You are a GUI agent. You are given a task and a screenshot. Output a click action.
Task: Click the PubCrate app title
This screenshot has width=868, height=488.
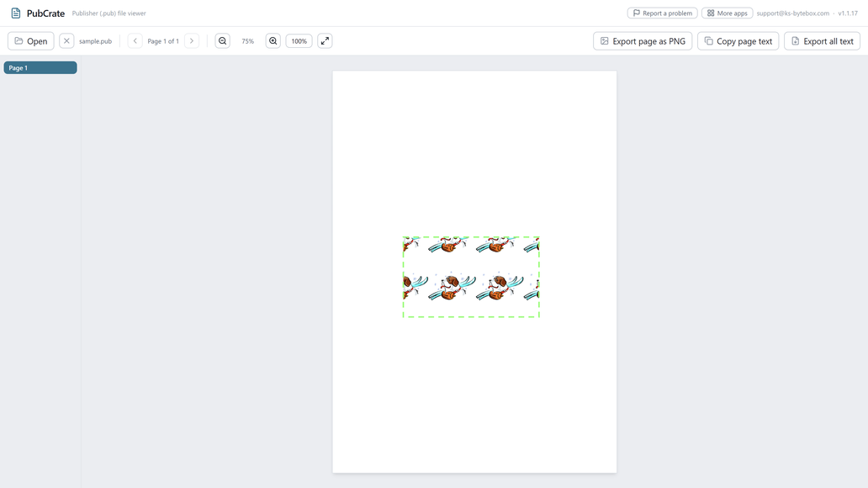click(45, 13)
